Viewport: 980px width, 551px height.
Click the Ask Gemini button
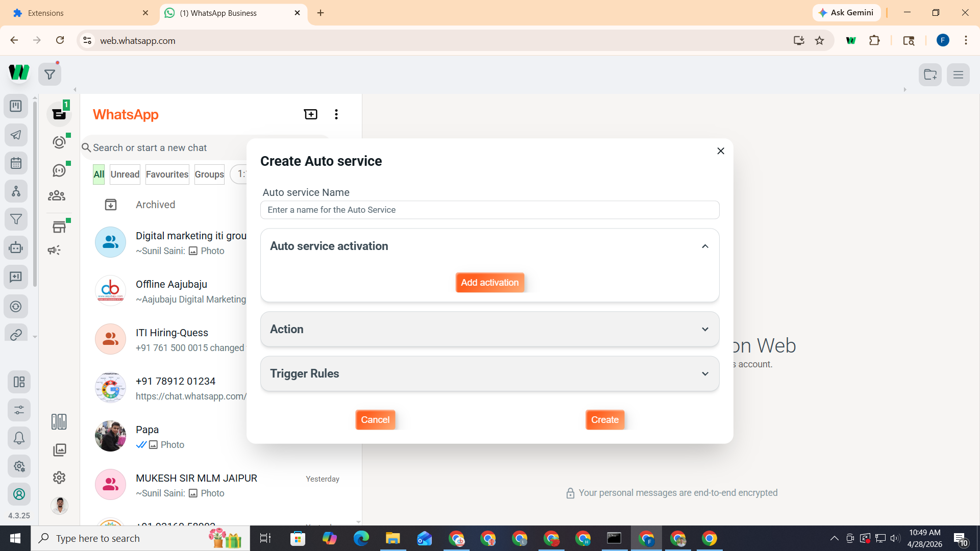846,13
